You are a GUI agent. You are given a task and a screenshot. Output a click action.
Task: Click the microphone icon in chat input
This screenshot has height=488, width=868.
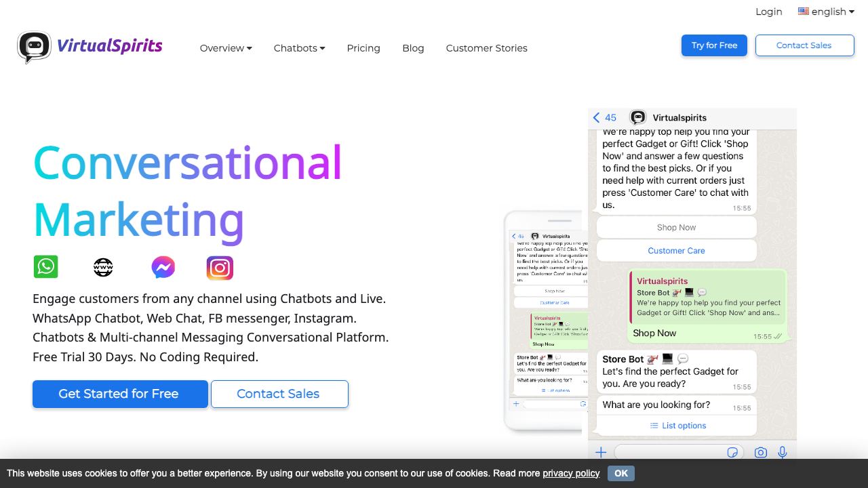[783, 452]
